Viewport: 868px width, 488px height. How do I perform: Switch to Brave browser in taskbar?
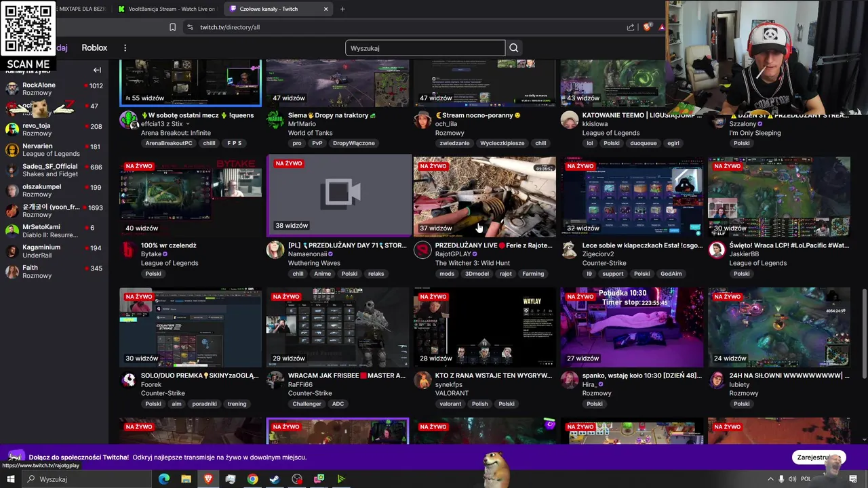coord(208,479)
